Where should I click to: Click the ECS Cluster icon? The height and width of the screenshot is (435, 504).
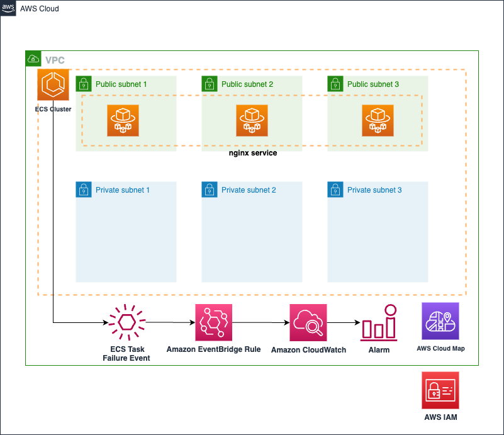(x=53, y=84)
